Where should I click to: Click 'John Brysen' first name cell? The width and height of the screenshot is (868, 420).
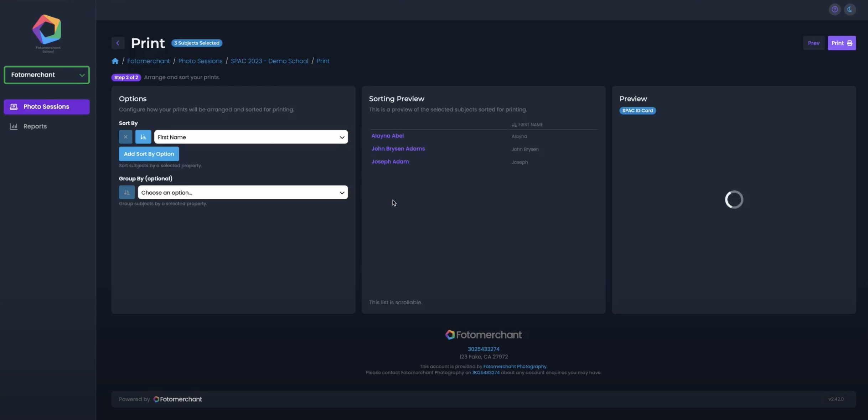525,149
